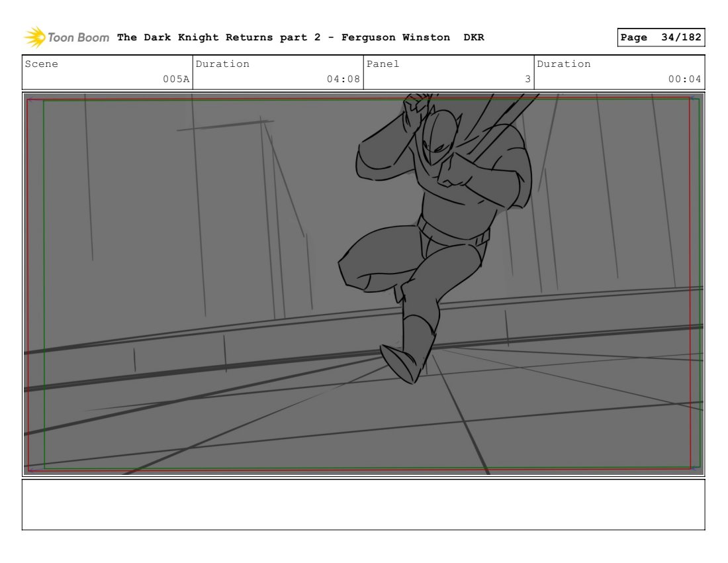Click the storyboard panel drawing of the leaping figure
728x563 pixels.
pos(363,284)
